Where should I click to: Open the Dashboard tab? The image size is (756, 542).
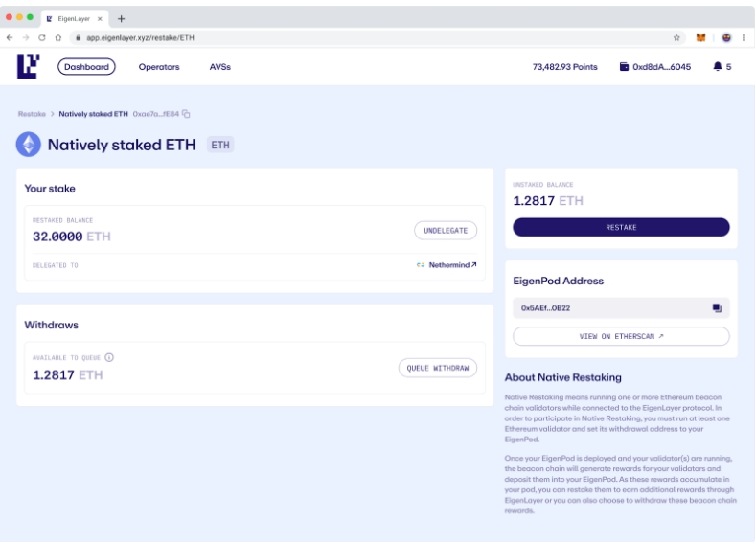86,67
